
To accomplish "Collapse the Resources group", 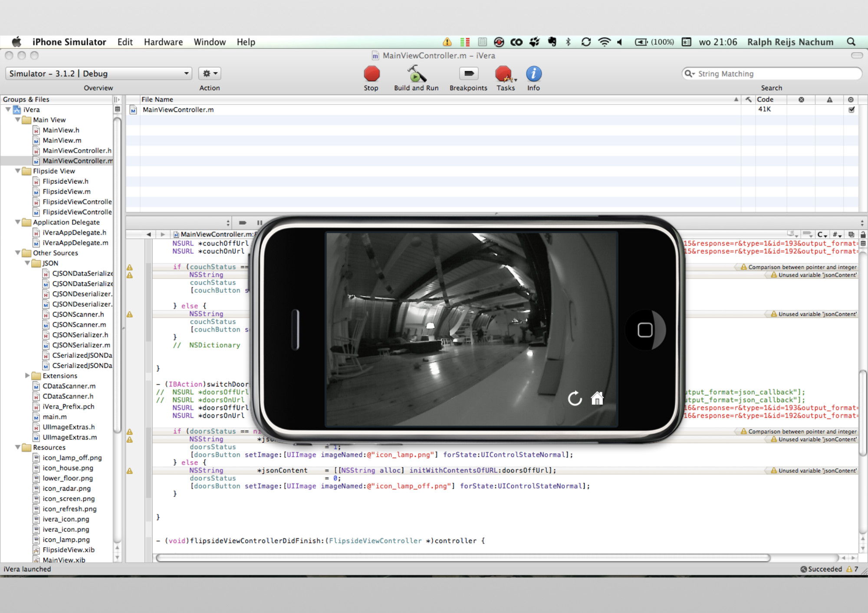I will point(17,447).
